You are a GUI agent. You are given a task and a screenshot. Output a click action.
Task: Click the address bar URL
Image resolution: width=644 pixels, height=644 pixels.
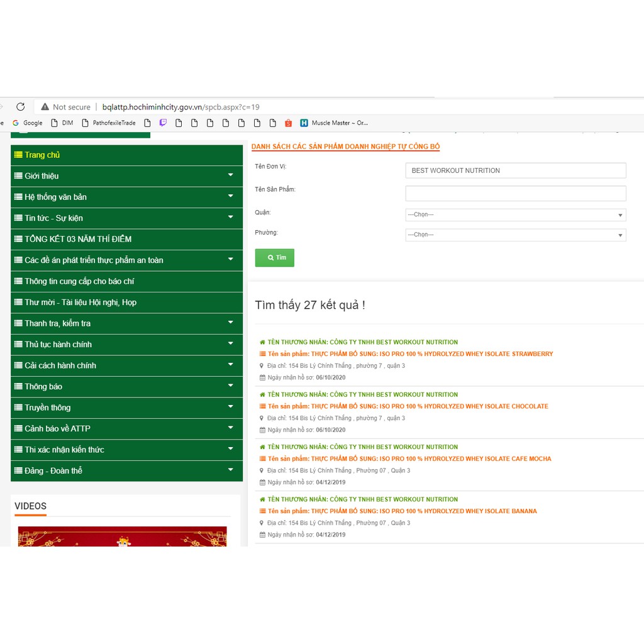click(x=180, y=107)
